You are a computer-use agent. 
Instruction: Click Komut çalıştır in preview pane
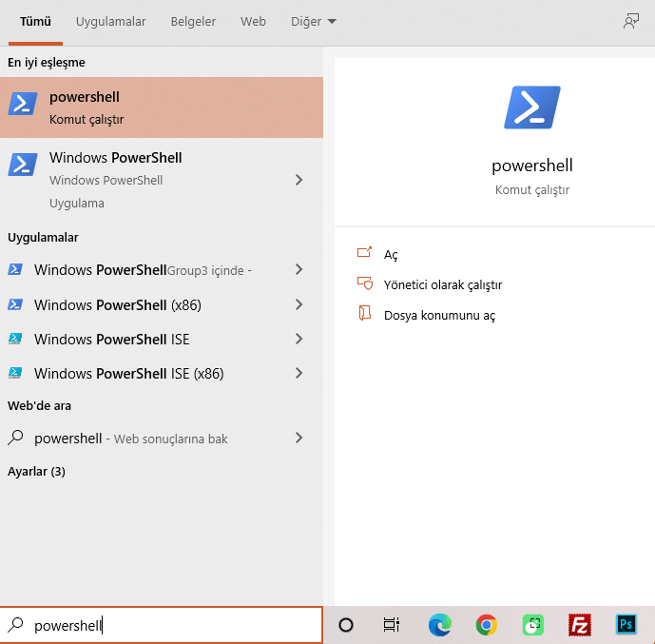(532, 190)
